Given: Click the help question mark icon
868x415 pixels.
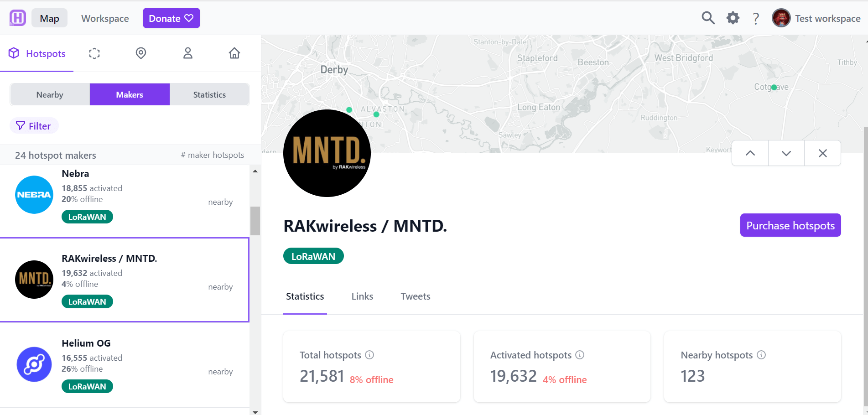Looking at the screenshot, I should tap(756, 19).
